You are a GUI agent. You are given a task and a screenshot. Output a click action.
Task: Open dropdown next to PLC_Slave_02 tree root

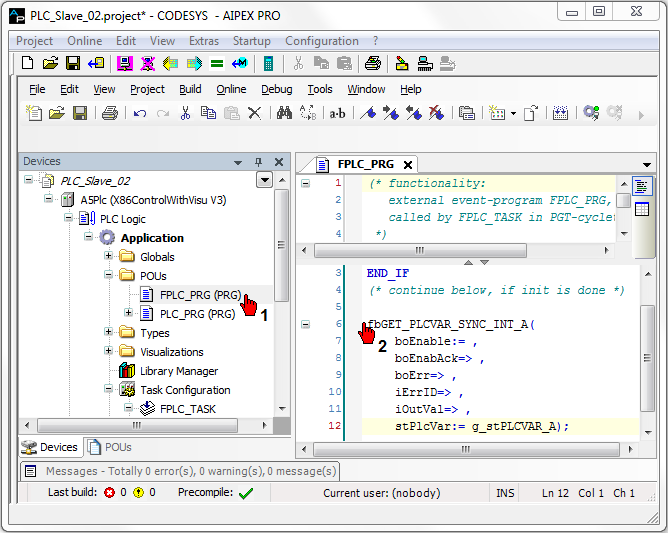[265, 180]
